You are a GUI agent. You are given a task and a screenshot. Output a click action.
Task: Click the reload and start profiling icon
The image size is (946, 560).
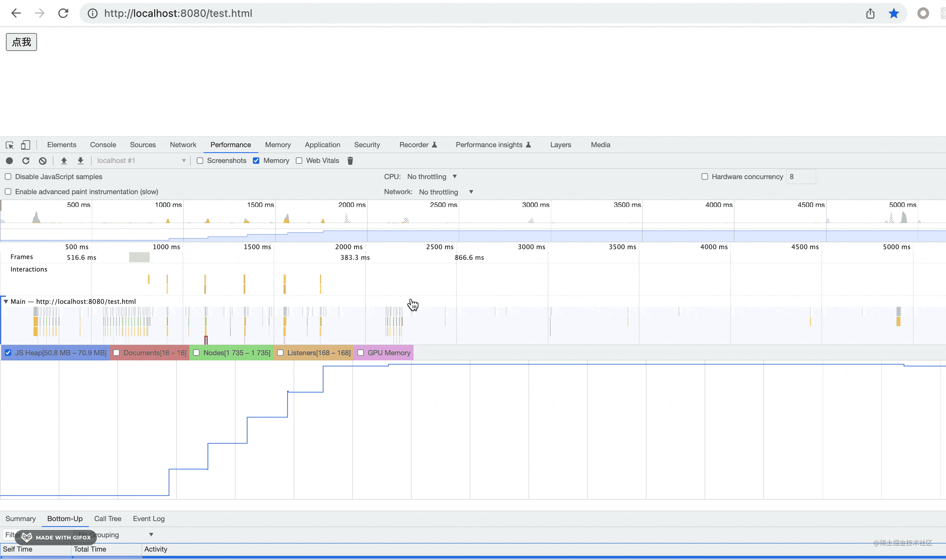click(x=26, y=161)
